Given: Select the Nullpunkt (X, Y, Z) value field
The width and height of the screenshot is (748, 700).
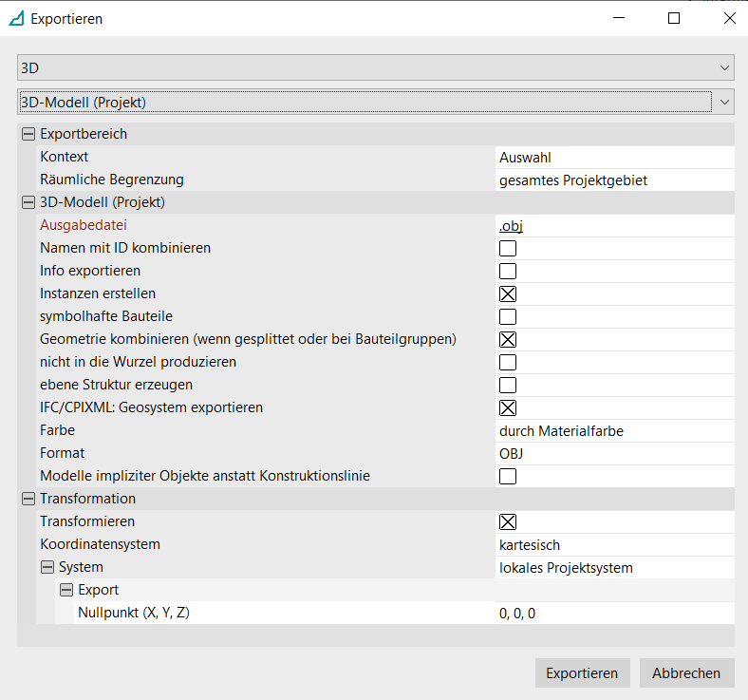Looking at the screenshot, I should pos(613,613).
